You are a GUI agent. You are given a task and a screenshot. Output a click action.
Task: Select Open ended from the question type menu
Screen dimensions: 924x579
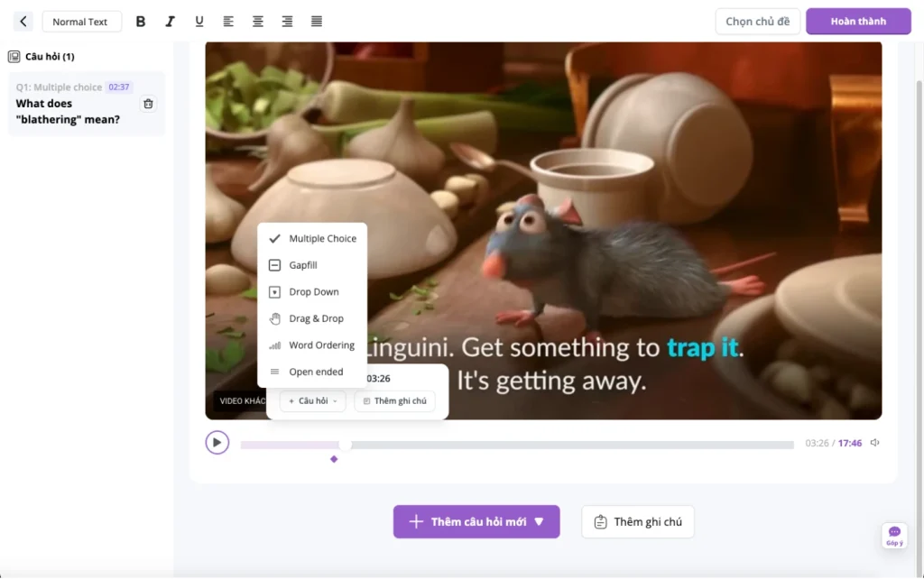[x=316, y=372]
